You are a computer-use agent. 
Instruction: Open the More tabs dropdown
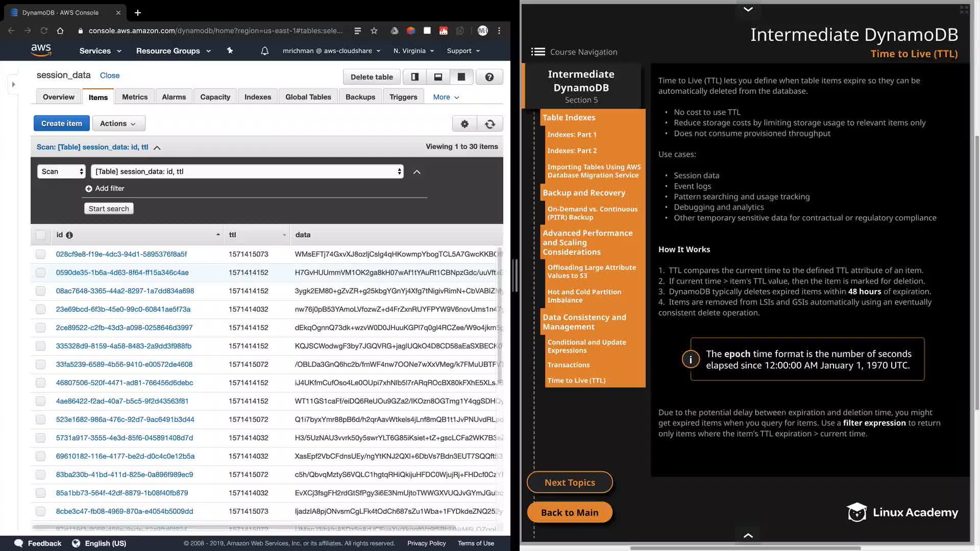coord(446,97)
